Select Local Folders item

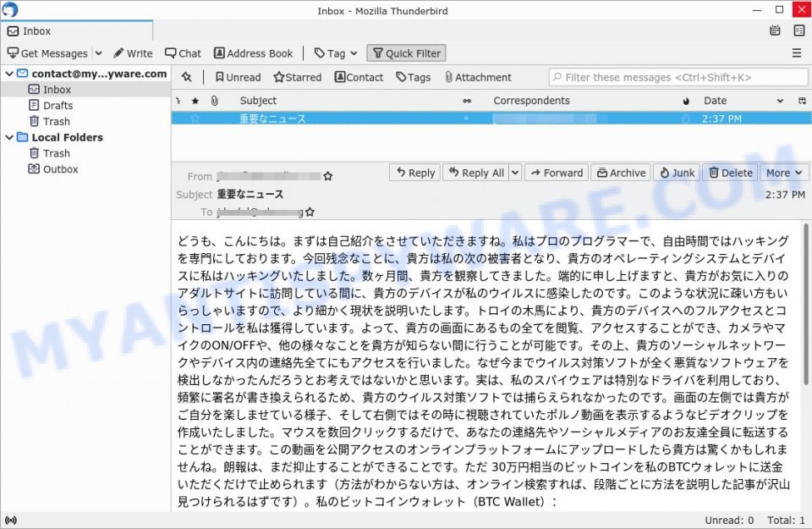pyautogui.click(x=67, y=137)
